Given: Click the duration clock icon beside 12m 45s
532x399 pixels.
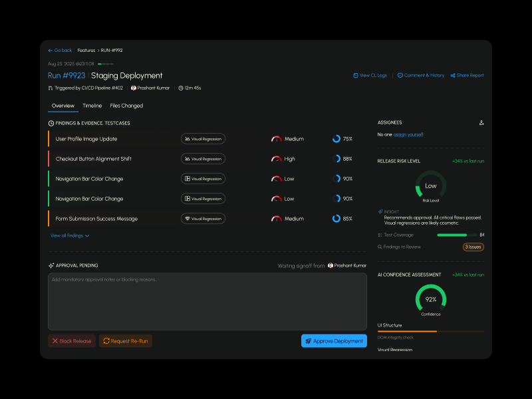Looking at the screenshot, I should [181, 88].
